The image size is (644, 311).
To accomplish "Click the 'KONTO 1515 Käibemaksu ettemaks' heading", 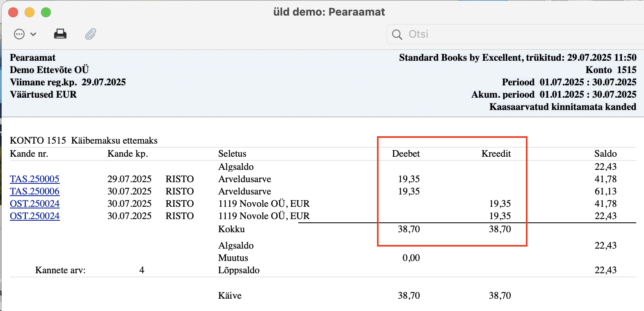I will click(84, 140).
